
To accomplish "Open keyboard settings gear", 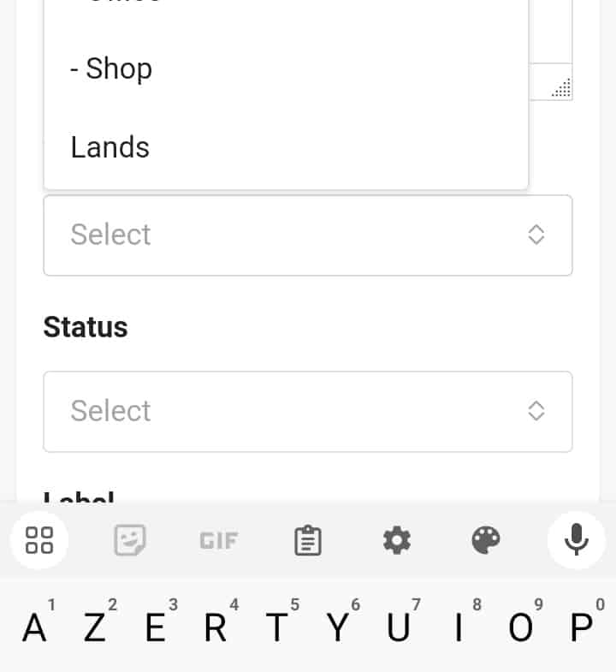I will point(396,540).
